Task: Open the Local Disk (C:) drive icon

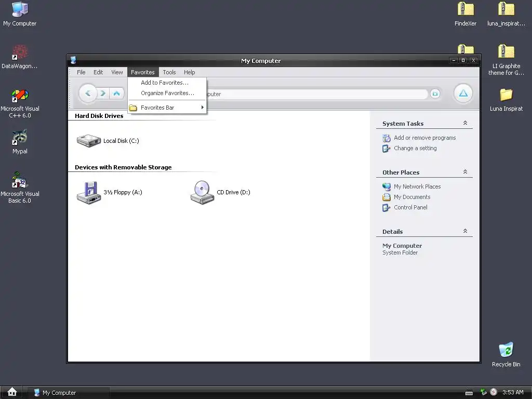Action: 88,140
